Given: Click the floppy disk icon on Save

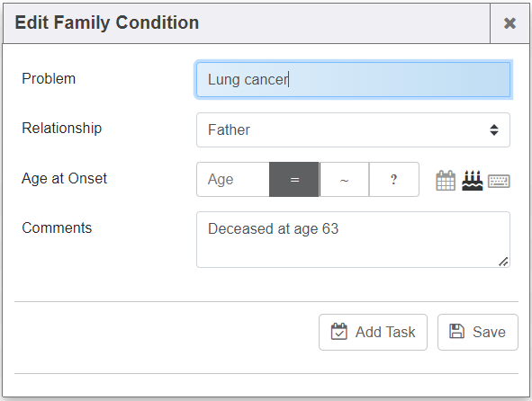Looking at the screenshot, I should pos(456,331).
